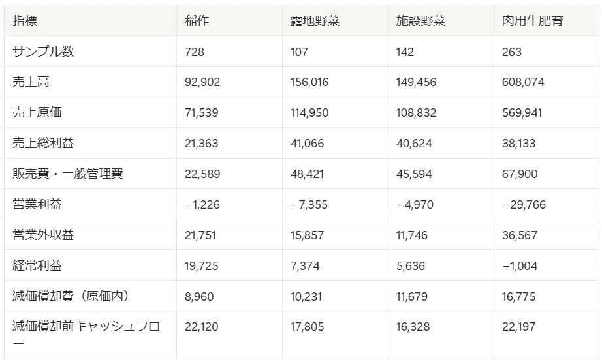Select the 露地野菜 operating profit −7,355
Viewport: 602px width, 364px height.
tap(309, 204)
